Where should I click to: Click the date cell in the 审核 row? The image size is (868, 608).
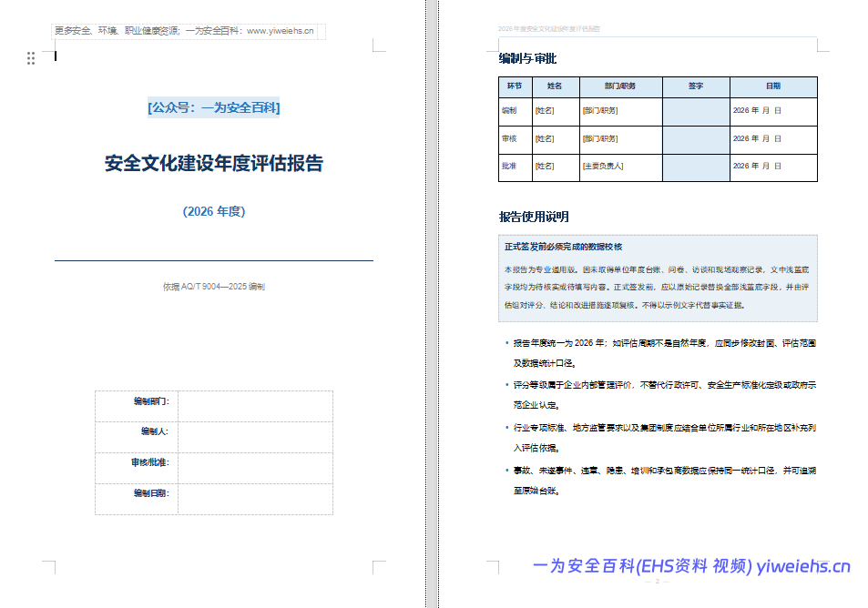[773, 140]
